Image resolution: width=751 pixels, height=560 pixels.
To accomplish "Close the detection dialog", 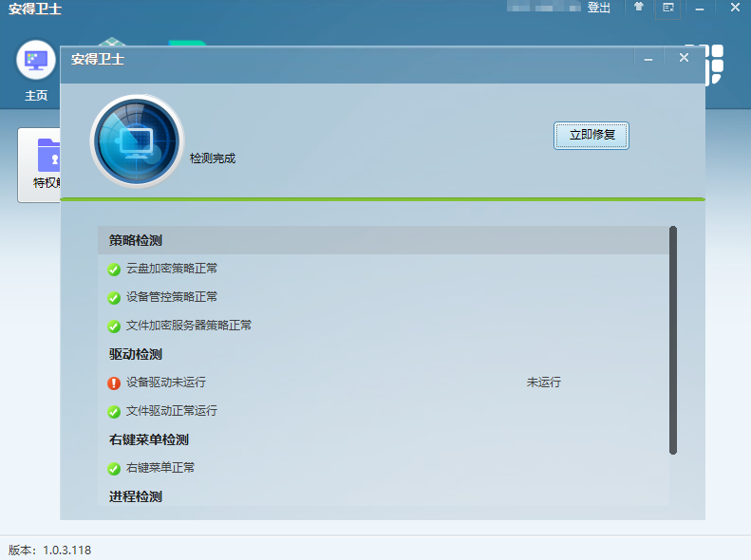I will pos(684,58).
